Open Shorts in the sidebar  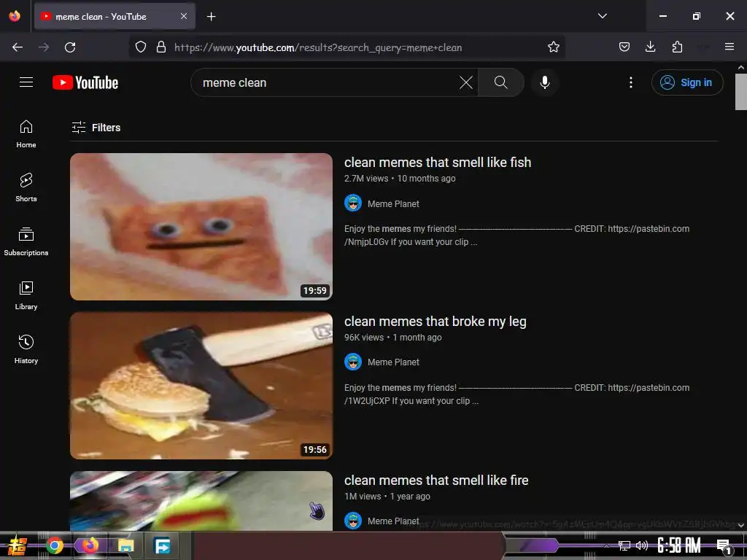click(26, 187)
